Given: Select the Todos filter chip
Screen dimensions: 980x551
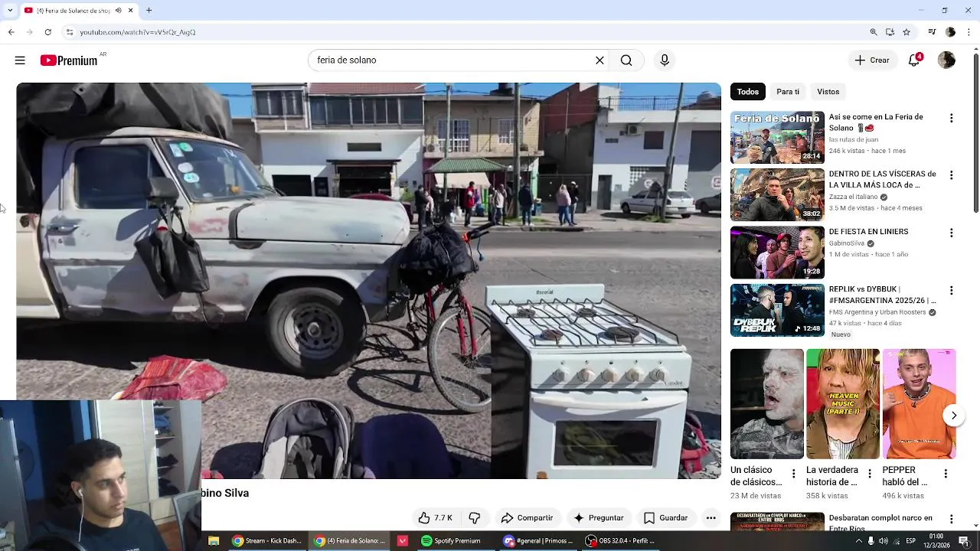Looking at the screenshot, I should pos(748,92).
